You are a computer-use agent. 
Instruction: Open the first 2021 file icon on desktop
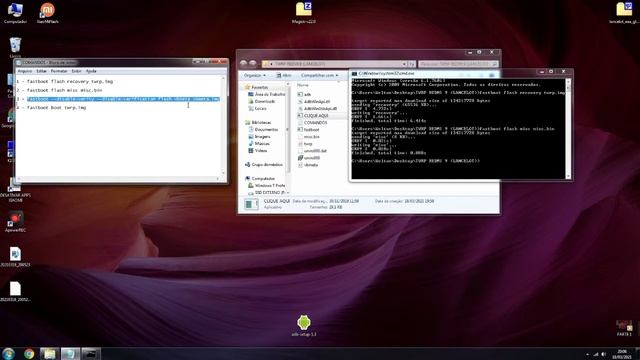click(15, 257)
